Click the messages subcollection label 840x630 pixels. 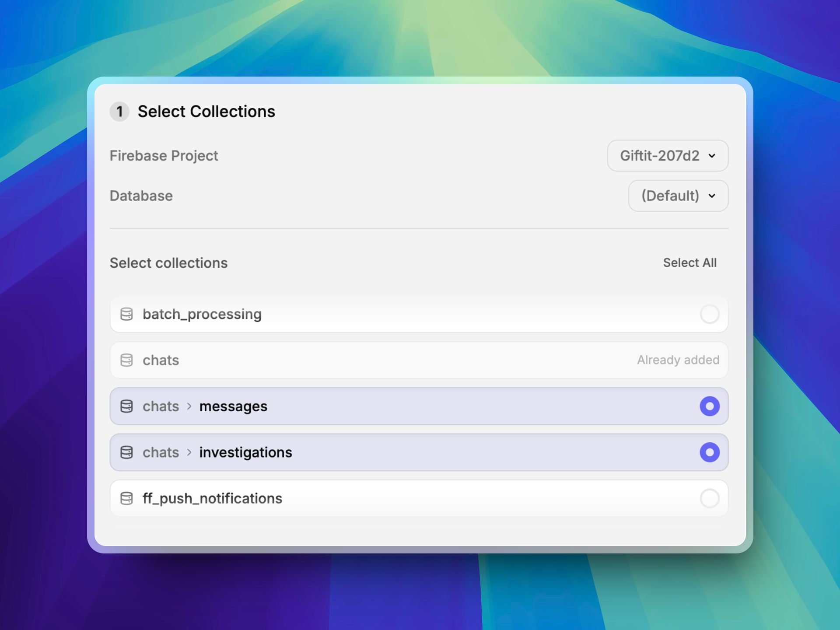(233, 406)
